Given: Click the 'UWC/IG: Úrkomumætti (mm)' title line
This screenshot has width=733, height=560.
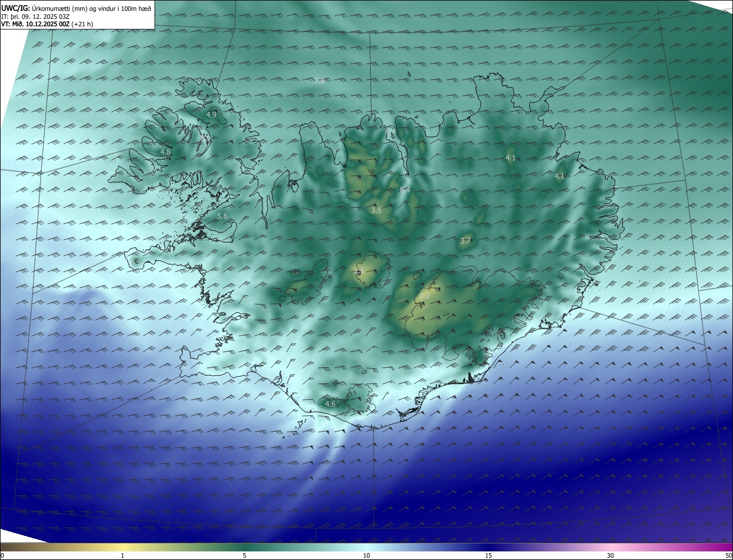Looking at the screenshot, I should tap(76, 7).
